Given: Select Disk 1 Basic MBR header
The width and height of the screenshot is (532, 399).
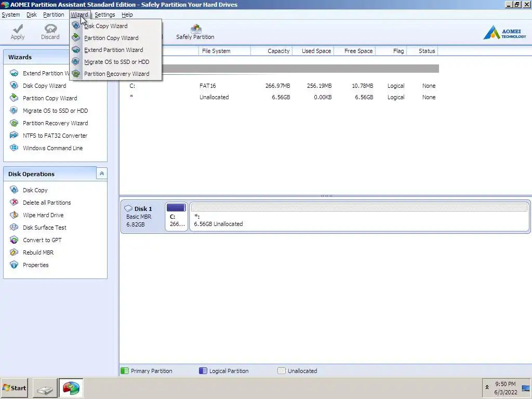Looking at the screenshot, I should [142, 217].
